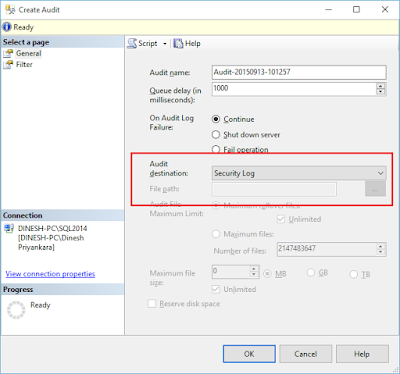Click the Create Audit title icon
The image size is (400, 374).
(x=10, y=10)
